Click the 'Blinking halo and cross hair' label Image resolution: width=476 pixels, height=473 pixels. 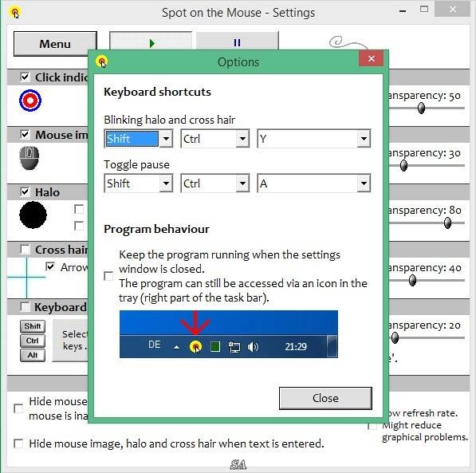point(169,120)
